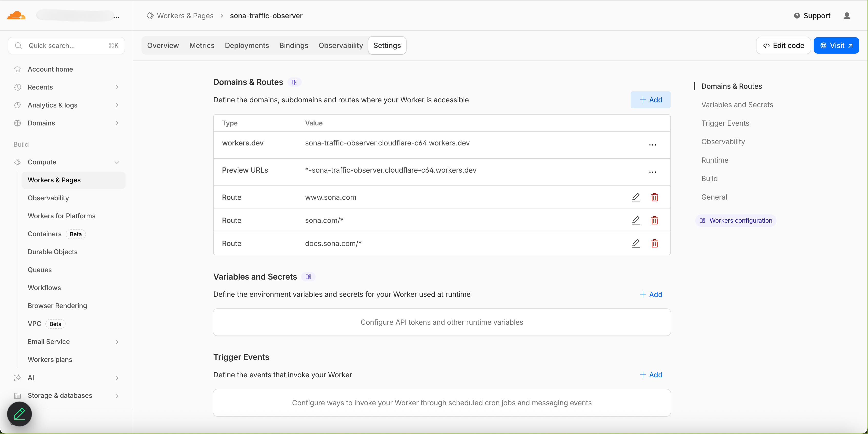Delete the docs.sona.com/* route
The image size is (868, 434).
[654, 243]
